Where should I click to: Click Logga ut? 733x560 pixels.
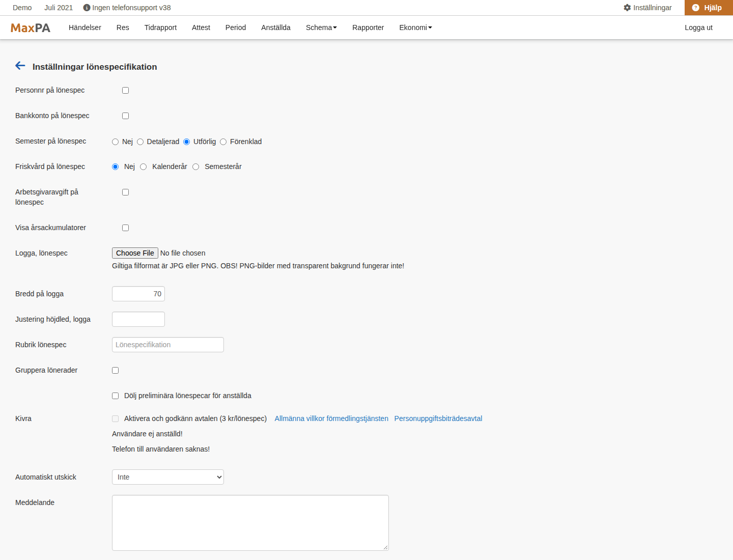pos(698,27)
